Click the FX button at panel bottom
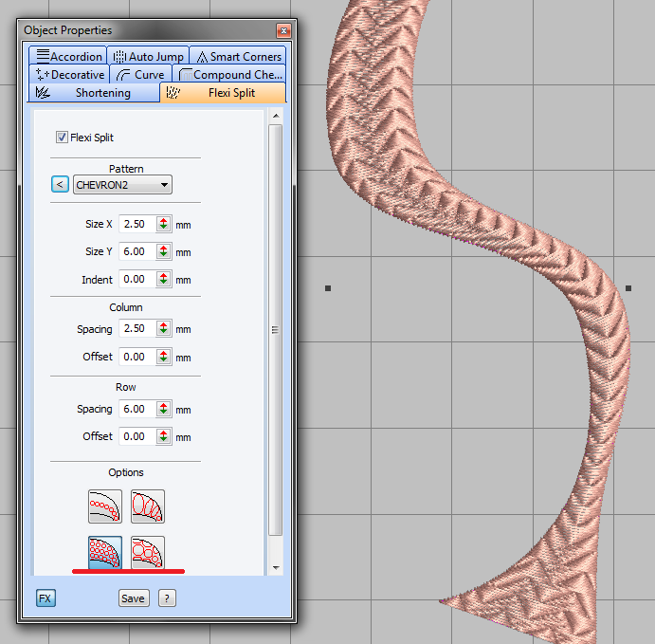Screen dimensions: 655x644 click(45, 598)
